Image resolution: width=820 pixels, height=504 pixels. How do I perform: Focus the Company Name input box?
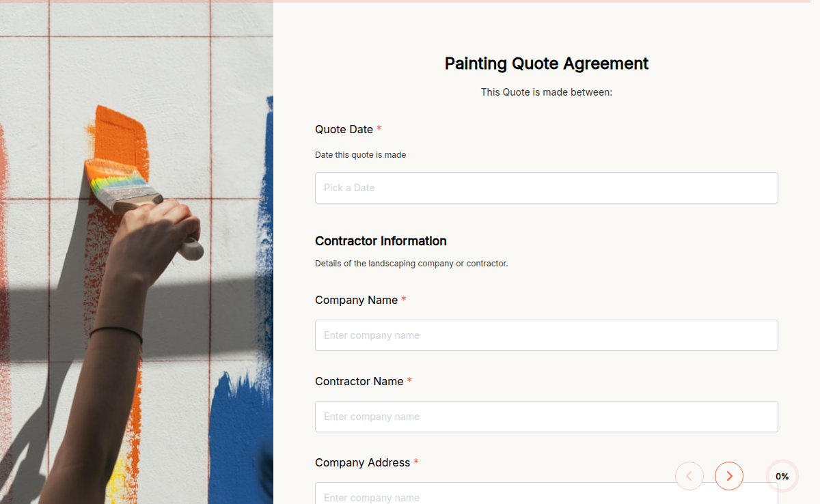tap(546, 335)
